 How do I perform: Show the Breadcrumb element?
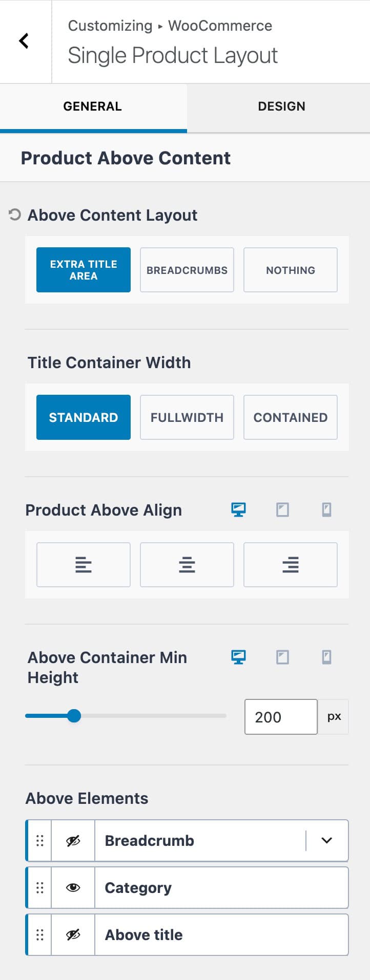72,840
